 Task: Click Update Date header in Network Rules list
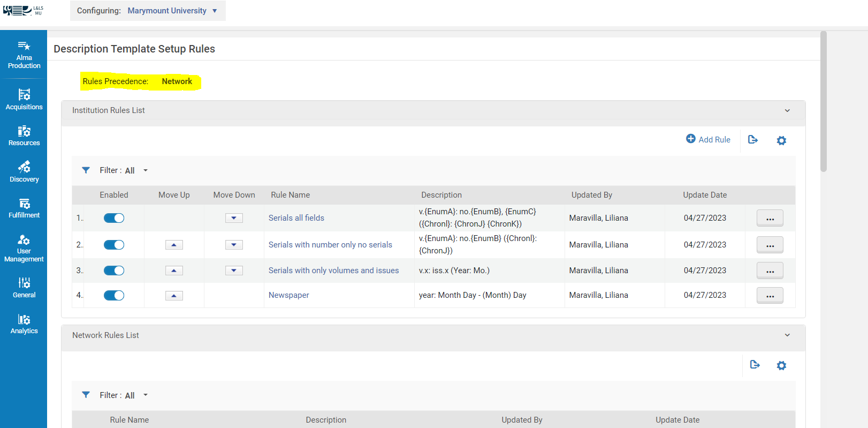pyautogui.click(x=677, y=420)
